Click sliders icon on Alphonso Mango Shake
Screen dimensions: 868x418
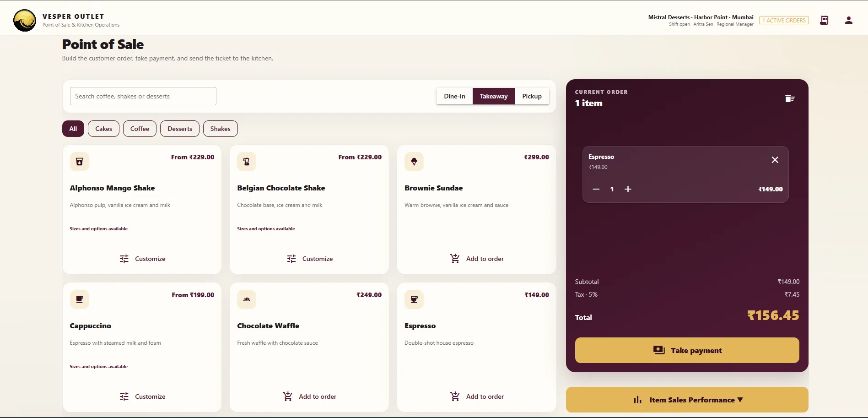(x=124, y=259)
